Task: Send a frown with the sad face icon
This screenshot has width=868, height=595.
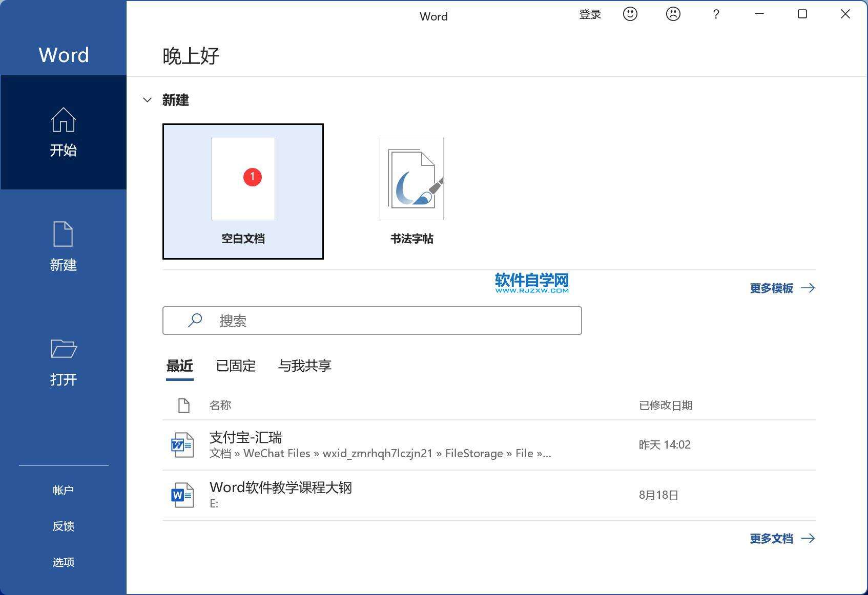Action: click(673, 14)
